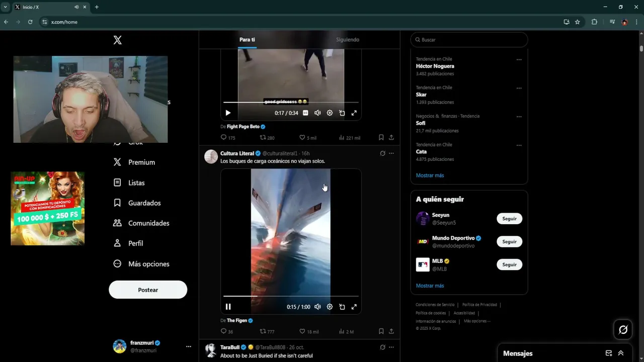The height and width of the screenshot is (362, 644).
Task: Open Guardados bookmarks page
Action: pos(137,203)
